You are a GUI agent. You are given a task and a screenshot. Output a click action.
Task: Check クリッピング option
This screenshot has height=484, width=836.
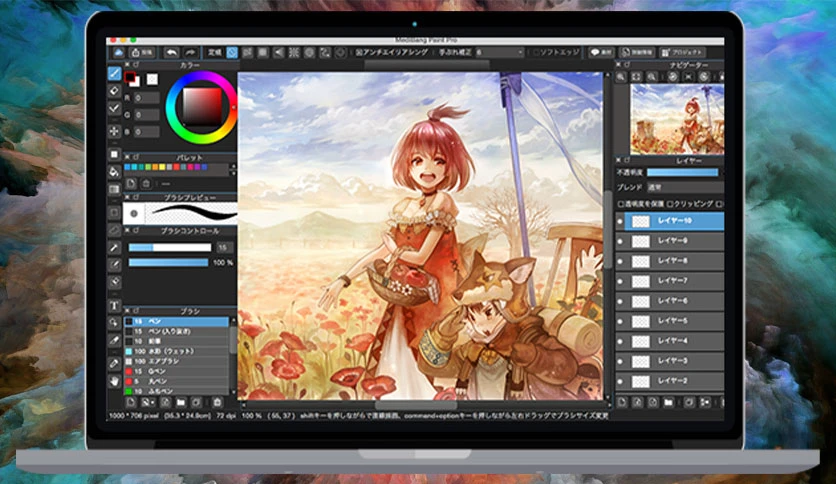click(x=671, y=204)
